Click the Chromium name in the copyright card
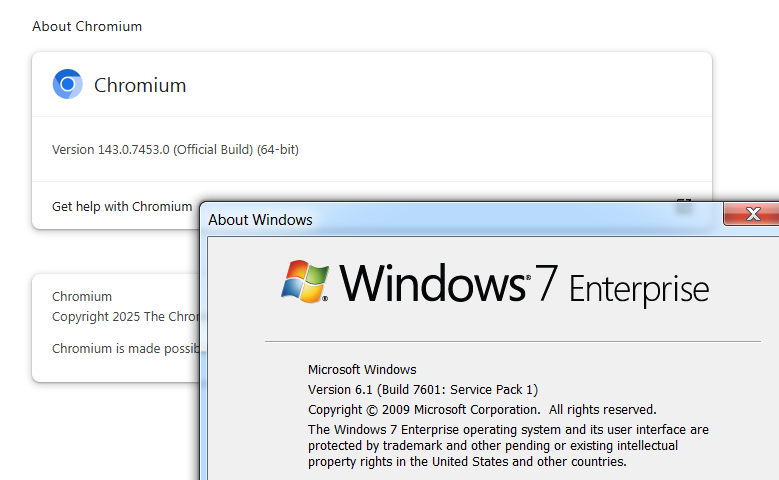 [x=82, y=297]
